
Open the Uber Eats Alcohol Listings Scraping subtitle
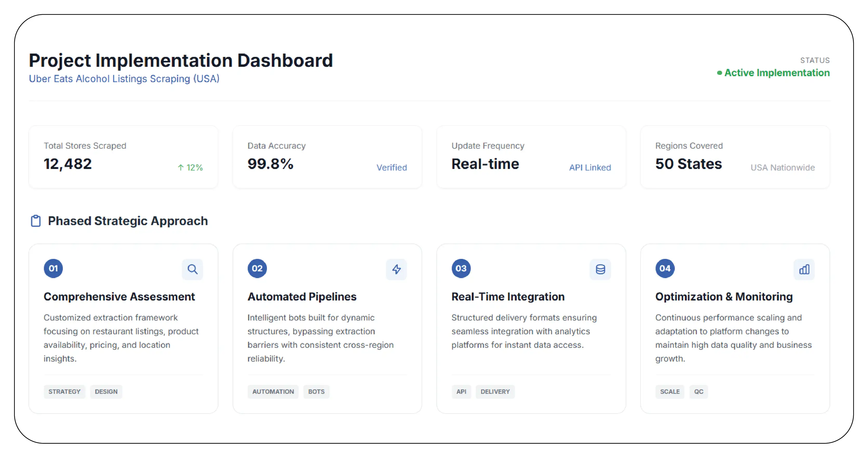[x=124, y=78]
